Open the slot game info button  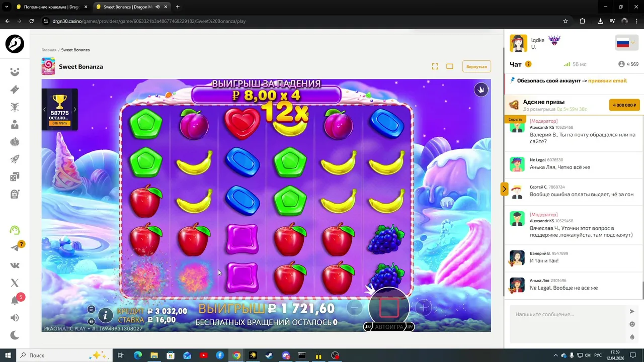pyautogui.click(x=105, y=315)
